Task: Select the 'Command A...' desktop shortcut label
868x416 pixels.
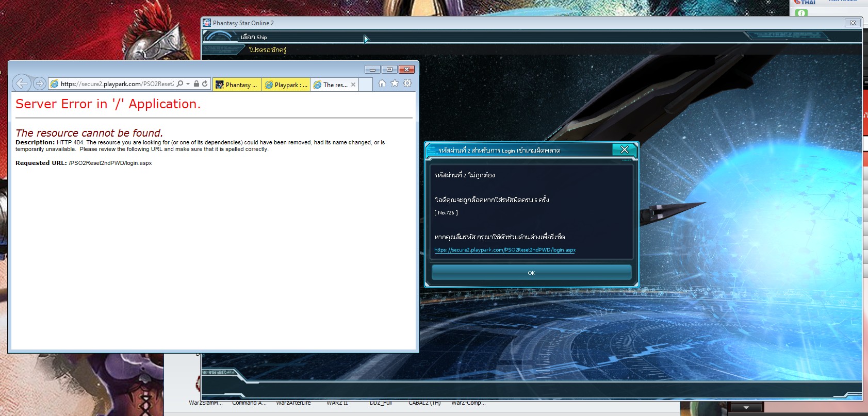Action: pos(249,403)
